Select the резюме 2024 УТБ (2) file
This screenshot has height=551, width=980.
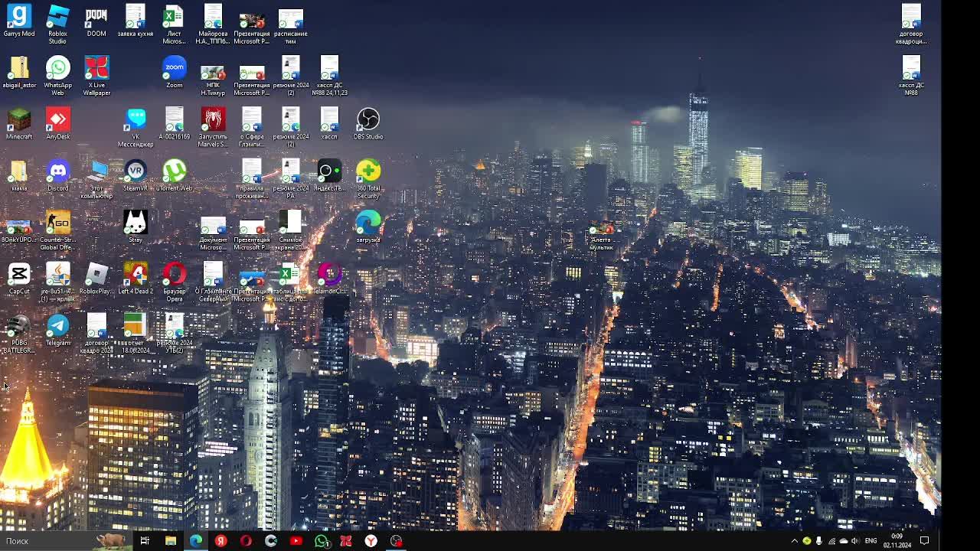click(x=175, y=334)
